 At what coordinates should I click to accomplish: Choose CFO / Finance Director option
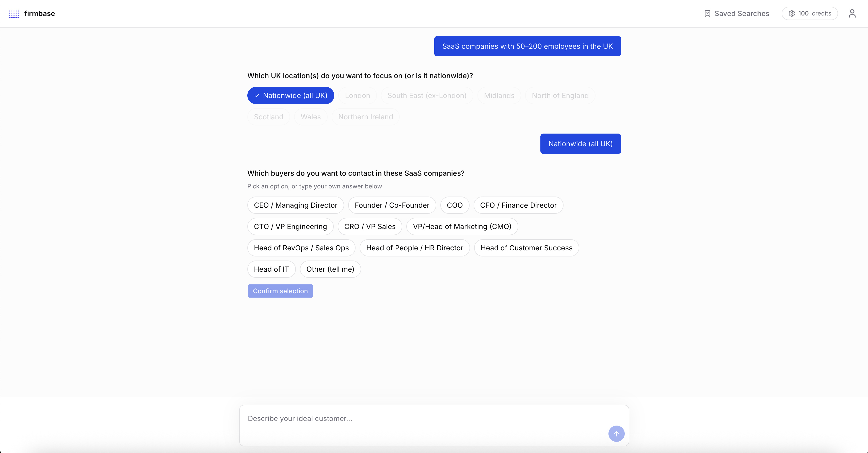518,205
